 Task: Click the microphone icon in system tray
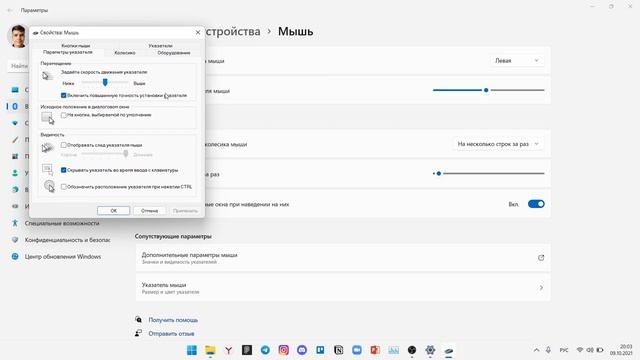point(548,350)
